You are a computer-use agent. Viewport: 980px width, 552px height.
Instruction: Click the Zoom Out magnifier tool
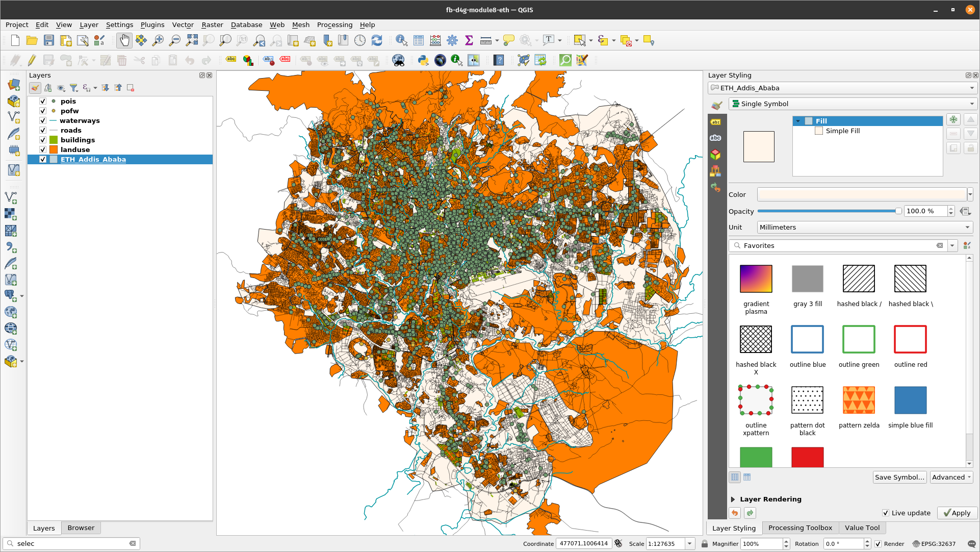(x=175, y=41)
